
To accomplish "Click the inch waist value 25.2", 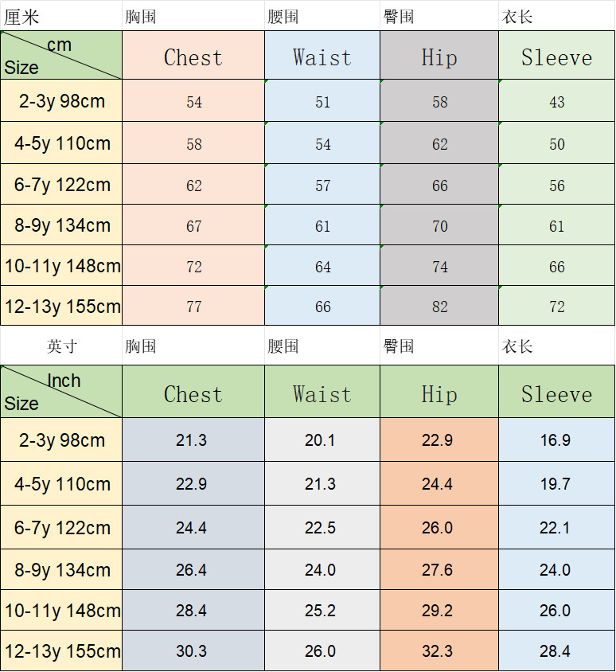I will [320, 611].
